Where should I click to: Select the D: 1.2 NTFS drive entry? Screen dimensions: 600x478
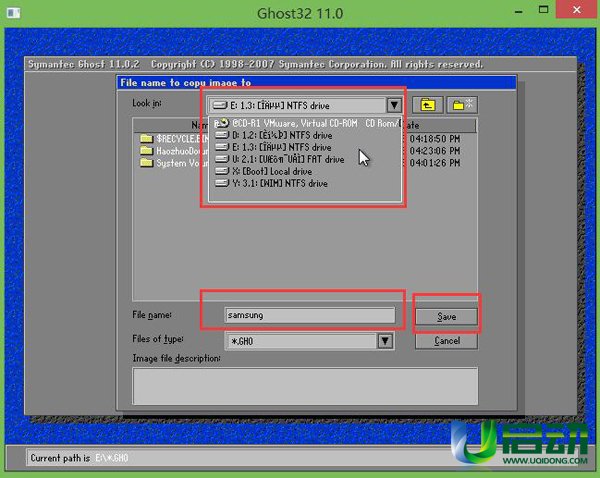(307, 135)
